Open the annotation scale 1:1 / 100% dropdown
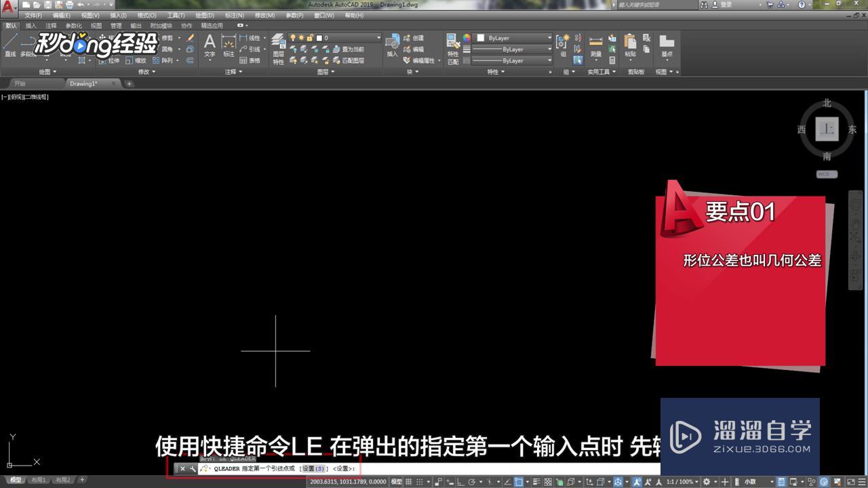The width and height of the screenshot is (868, 488). click(x=683, y=482)
